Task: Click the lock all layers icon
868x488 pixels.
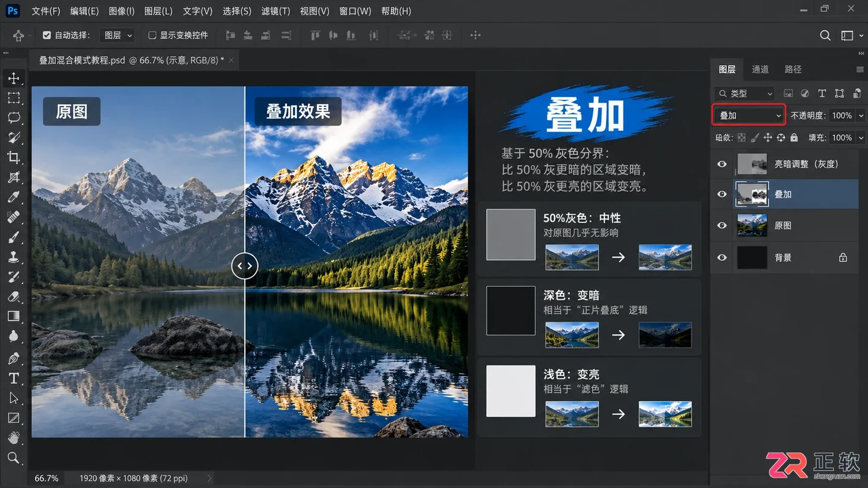Action: click(794, 137)
